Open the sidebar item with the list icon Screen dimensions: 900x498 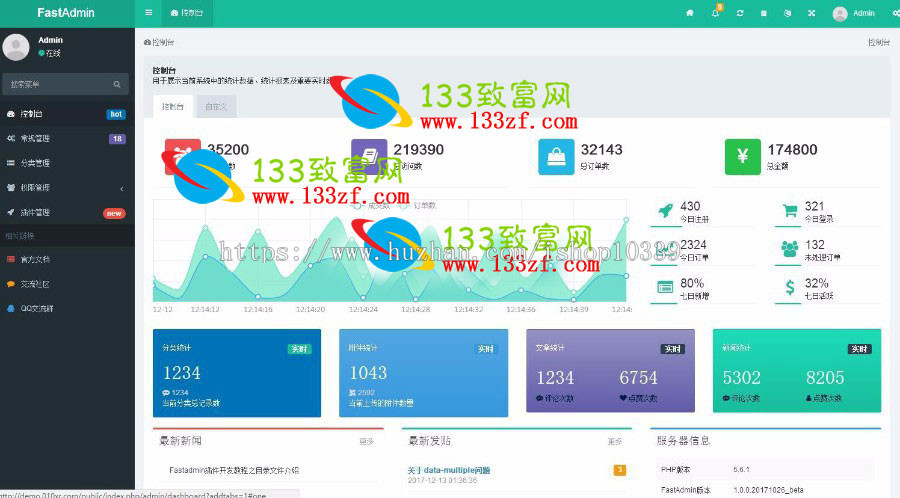(67, 163)
